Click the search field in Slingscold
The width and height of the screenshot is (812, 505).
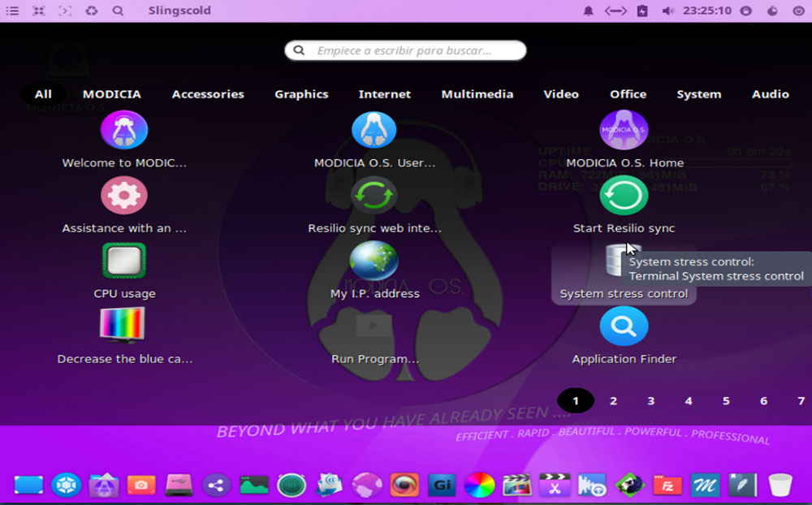click(405, 50)
